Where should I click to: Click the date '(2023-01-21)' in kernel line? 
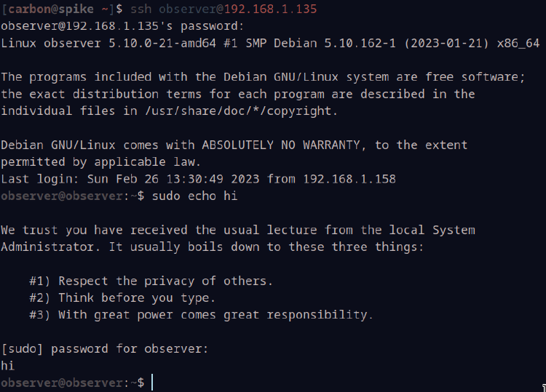[x=446, y=43]
